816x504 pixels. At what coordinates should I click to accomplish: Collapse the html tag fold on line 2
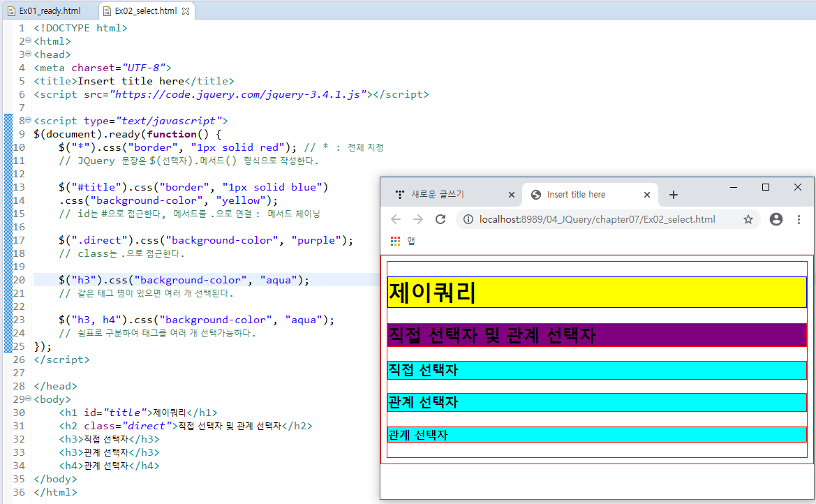point(29,40)
